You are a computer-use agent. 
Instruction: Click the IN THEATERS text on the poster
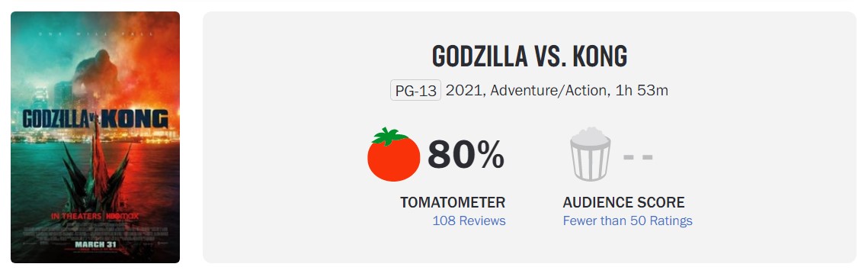click(x=76, y=216)
